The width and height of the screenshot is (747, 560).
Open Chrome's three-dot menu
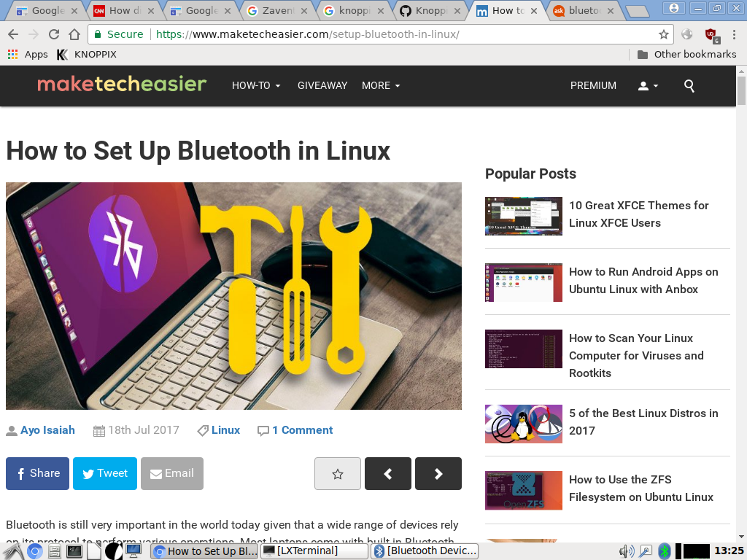pos(733,34)
